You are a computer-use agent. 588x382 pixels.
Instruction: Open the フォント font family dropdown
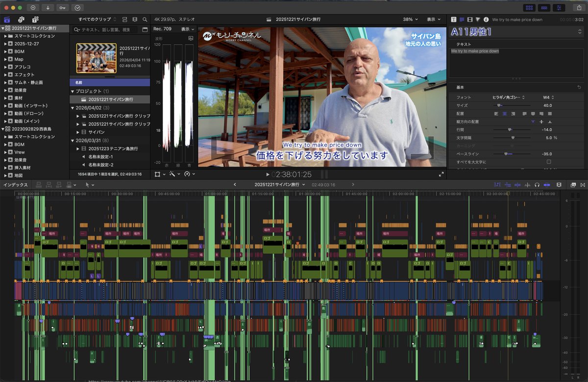click(x=508, y=97)
